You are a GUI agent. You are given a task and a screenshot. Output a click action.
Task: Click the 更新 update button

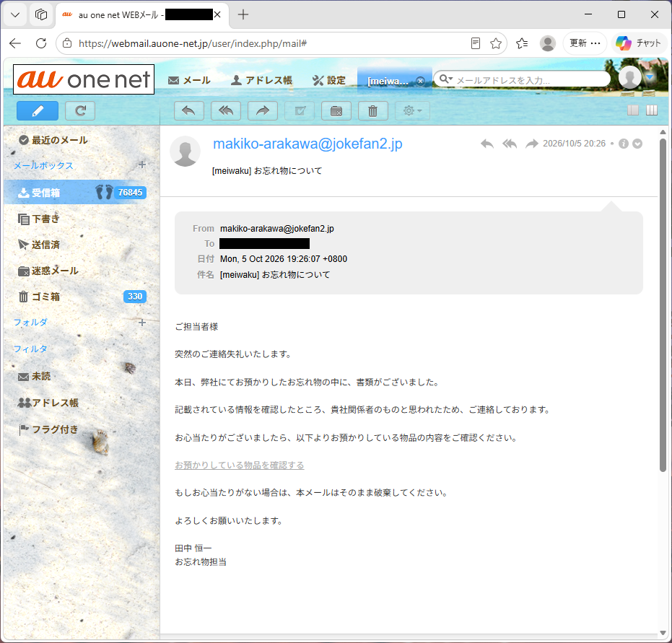click(585, 43)
